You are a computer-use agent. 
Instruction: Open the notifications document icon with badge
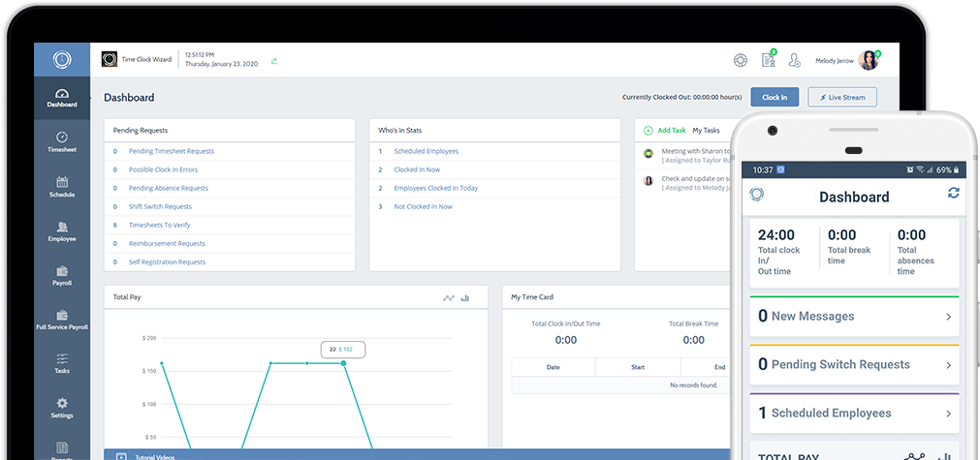[768, 60]
